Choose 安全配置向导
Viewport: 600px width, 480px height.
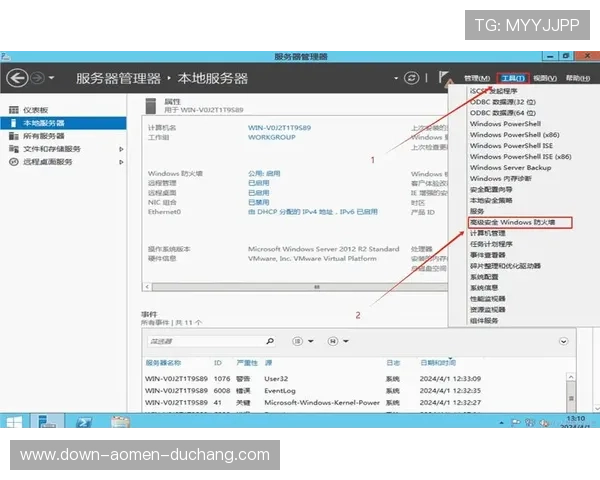491,189
